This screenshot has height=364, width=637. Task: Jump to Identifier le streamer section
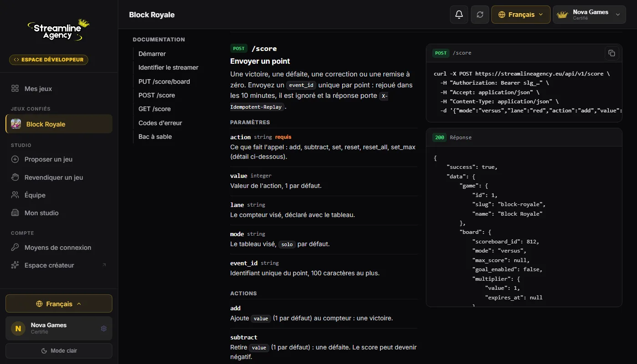(x=168, y=67)
